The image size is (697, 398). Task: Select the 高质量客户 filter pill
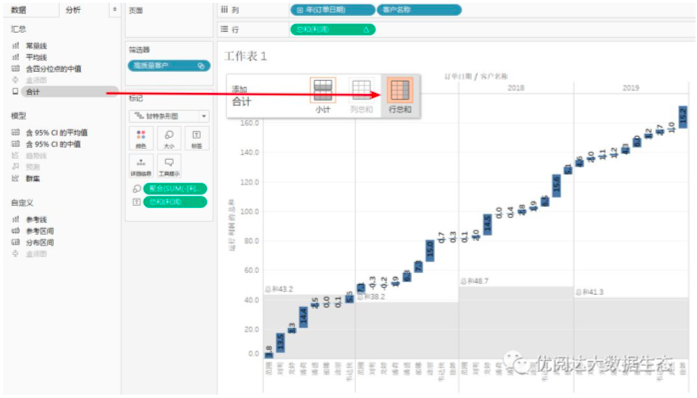coord(169,66)
